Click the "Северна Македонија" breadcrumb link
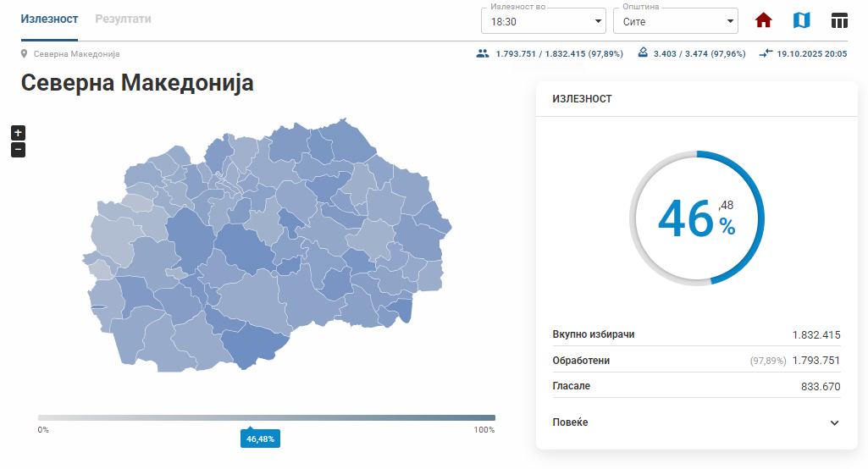 (76, 53)
